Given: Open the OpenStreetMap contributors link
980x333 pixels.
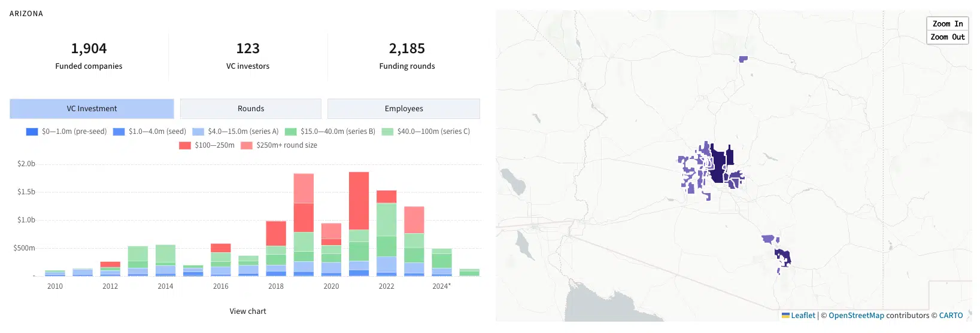Looking at the screenshot, I should pos(855,315).
